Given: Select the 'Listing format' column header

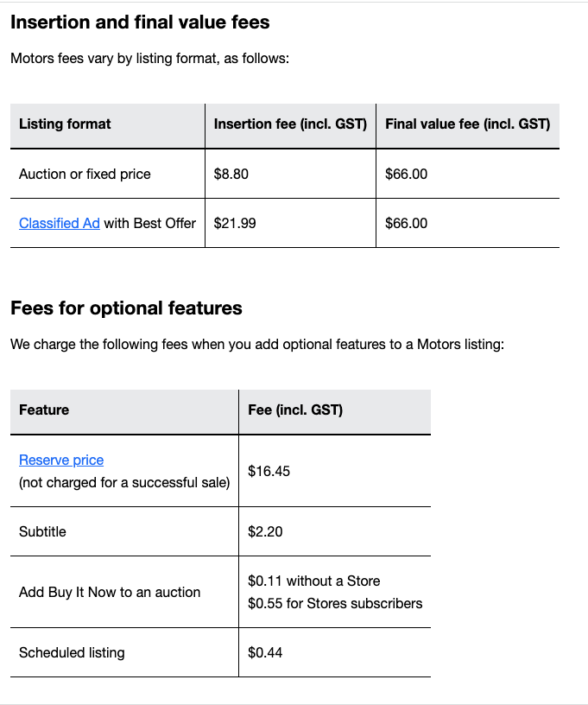Looking at the screenshot, I should click(65, 124).
